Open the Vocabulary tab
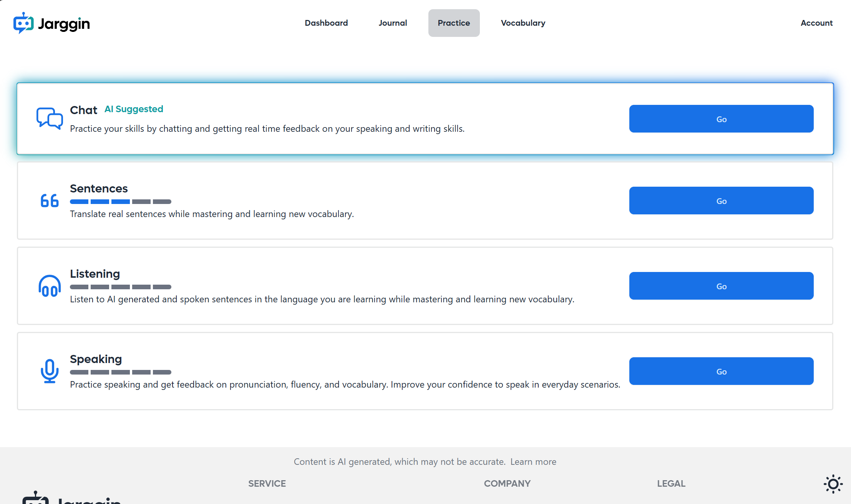The width and height of the screenshot is (851, 504). click(x=523, y=23)
